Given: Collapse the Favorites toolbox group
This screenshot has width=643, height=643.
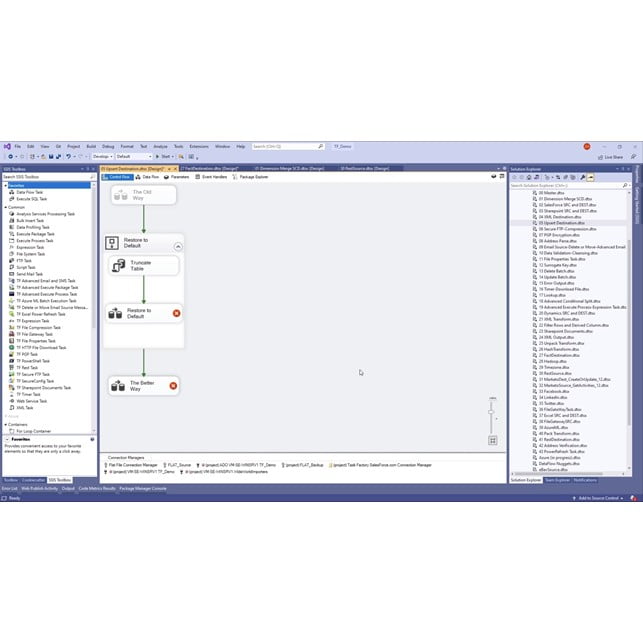Looking at the screenshot, I should [5, 186].
